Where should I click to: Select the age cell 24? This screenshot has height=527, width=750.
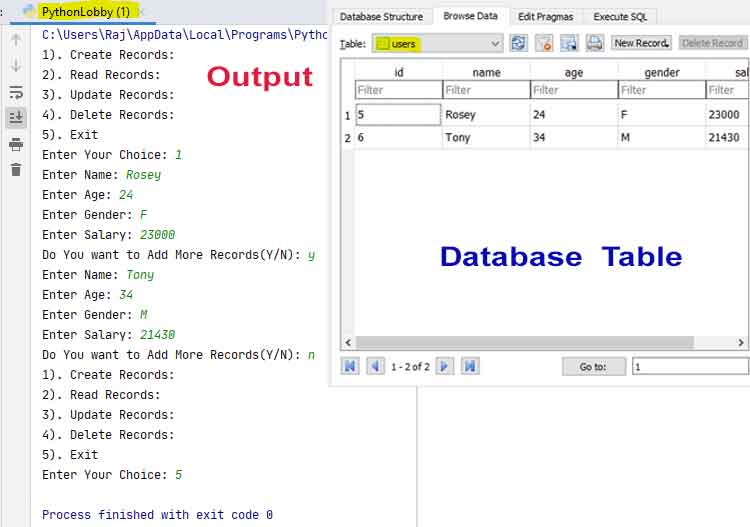574,115
